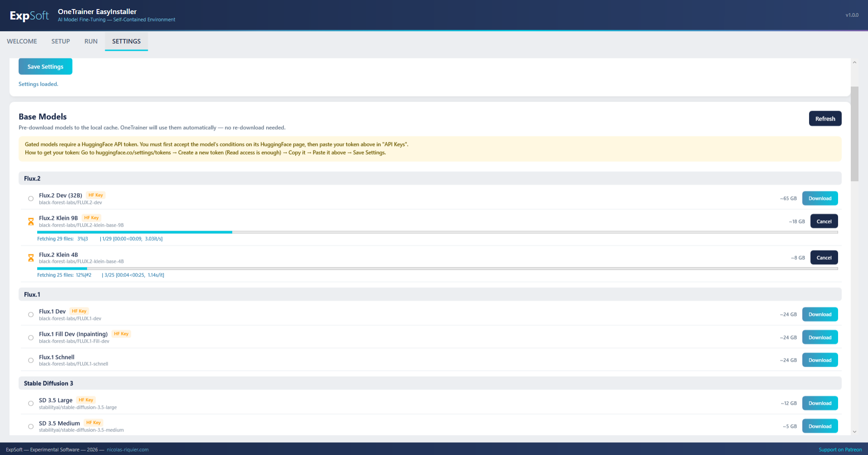
Task: Select the Flux.1 Fill Dev (Inpainting) status circle
Action: click(31, 338)
